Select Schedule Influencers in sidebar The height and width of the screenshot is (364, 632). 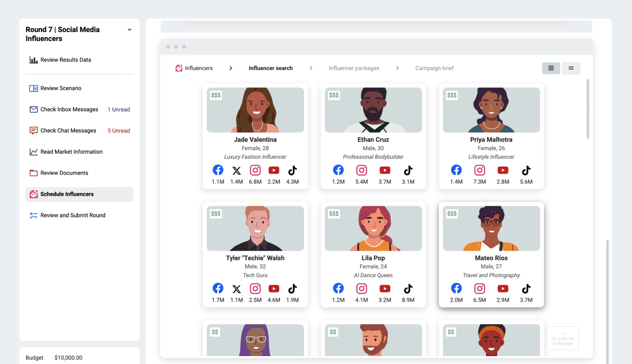79,194
